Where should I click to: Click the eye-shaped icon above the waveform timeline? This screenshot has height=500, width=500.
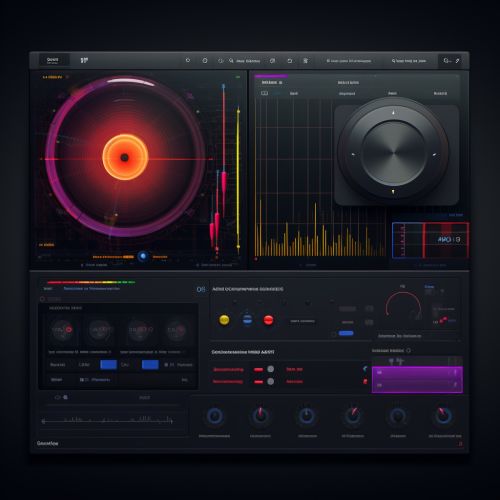(58, 397)
